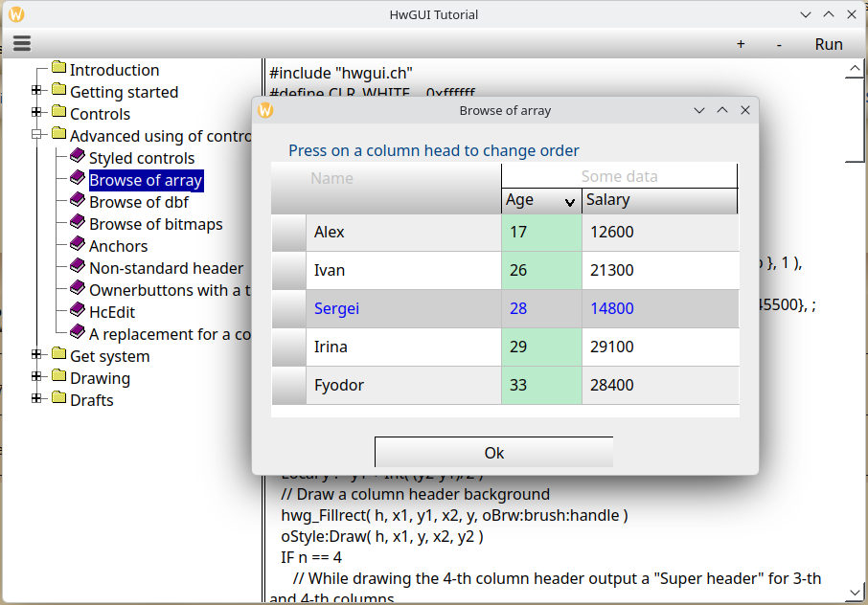The width and height of the screenshot is (868, 605).
Task: Select the Non-standard header tree item
Action: 166,268
